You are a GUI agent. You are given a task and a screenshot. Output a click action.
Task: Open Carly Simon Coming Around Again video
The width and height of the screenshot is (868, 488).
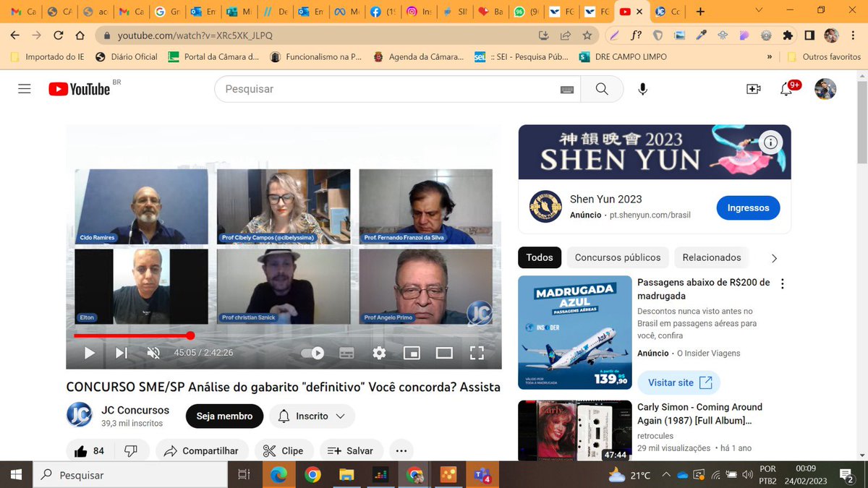[x=699, y=414]
